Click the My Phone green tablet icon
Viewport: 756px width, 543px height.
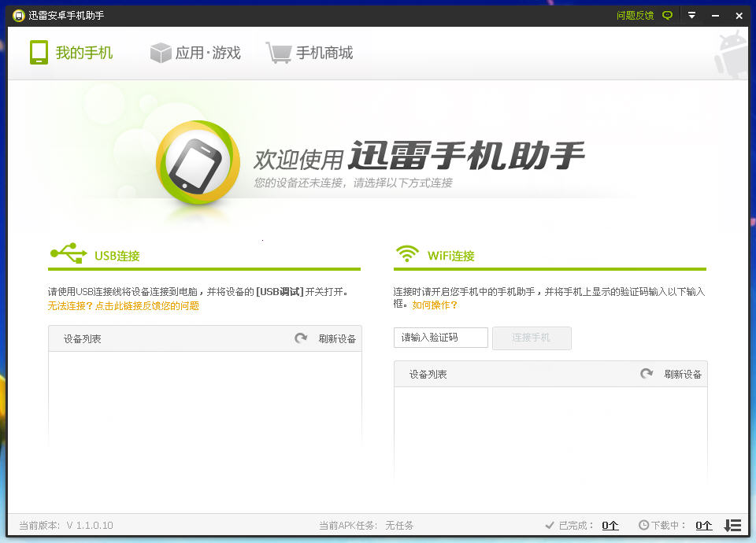tap(39, 53)
